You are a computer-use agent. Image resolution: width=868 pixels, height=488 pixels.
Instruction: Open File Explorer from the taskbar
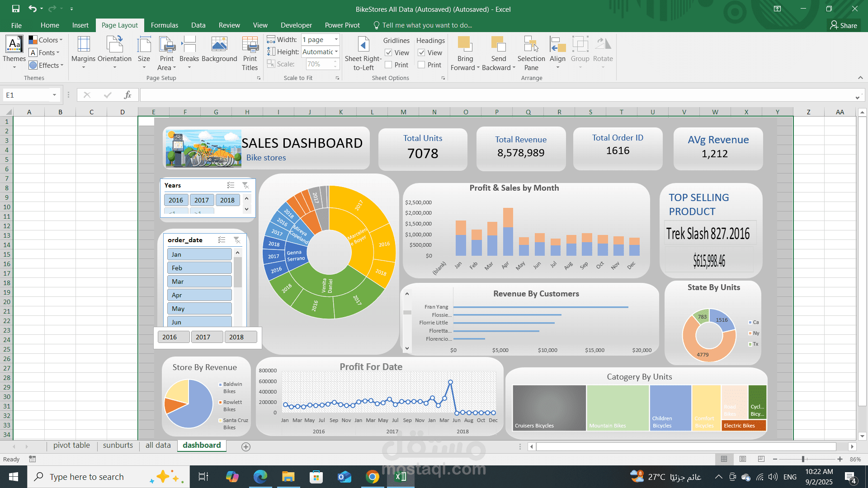[288, 477]
